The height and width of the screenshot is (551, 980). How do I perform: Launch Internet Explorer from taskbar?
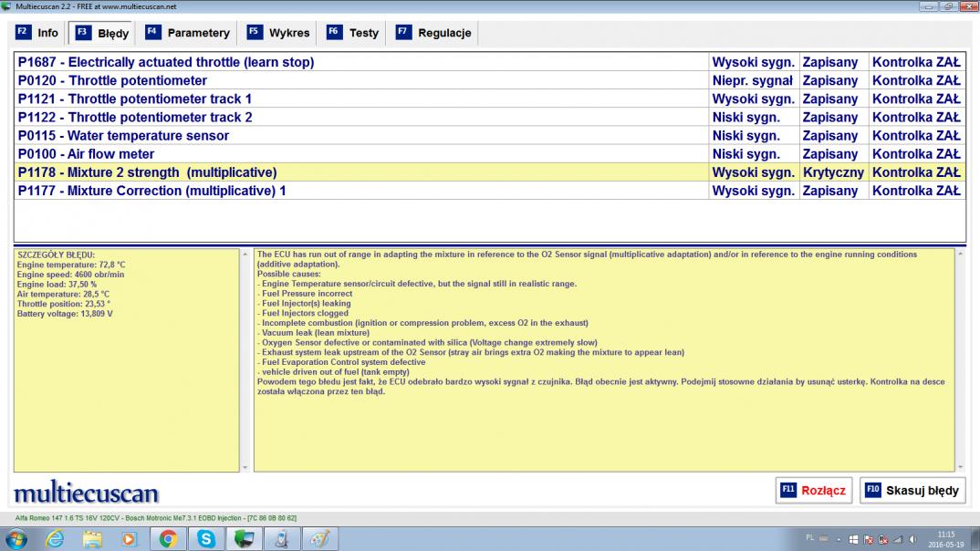tap(55, 538)
